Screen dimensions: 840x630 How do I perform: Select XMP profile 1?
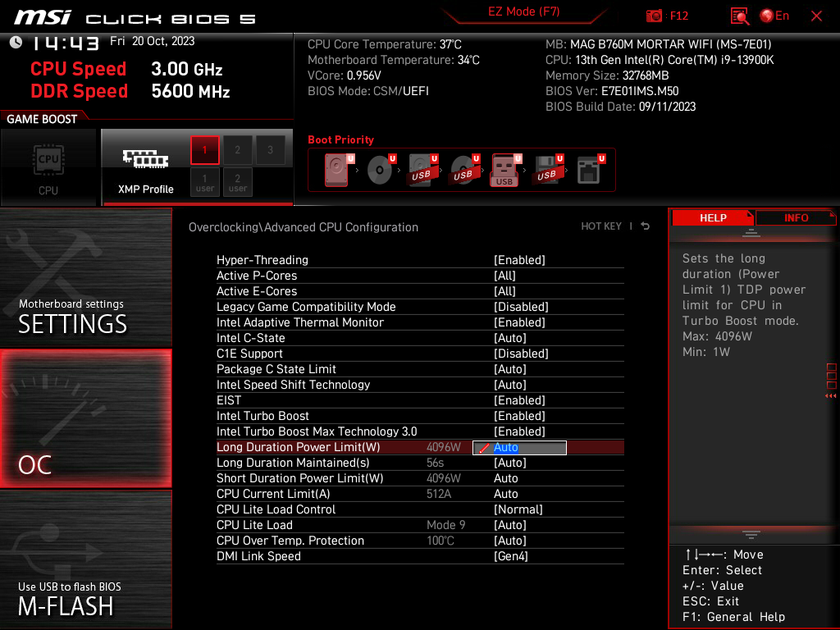click(x=204, y=150)
